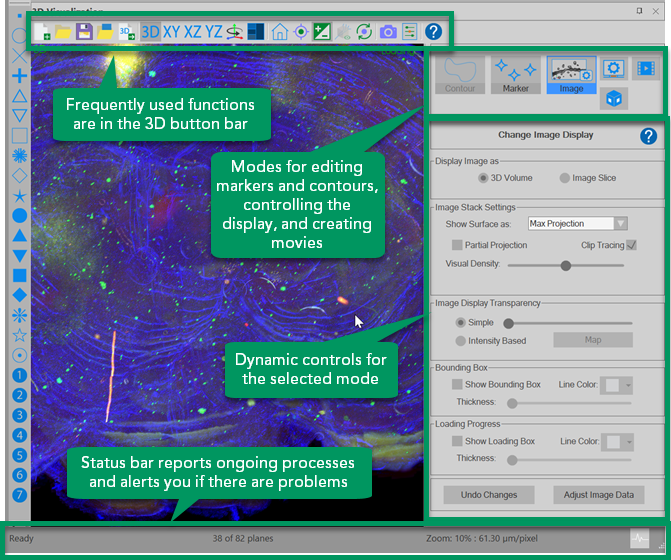Click the Adjust Image Data button
Screen dimensions: 671x560
click(x=598, y=495)
